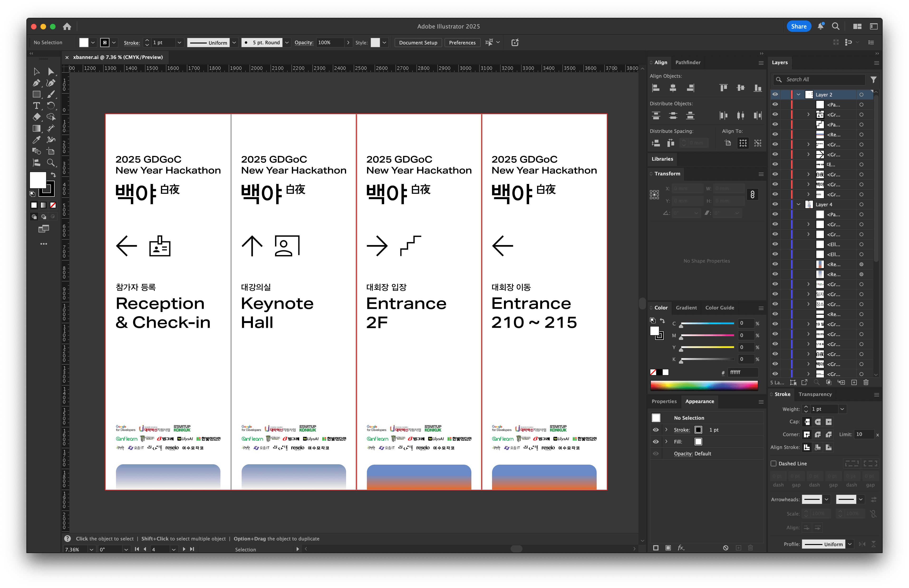Select the Eraser tool
This screenshot has height=588, width=909.
(37, 117)
